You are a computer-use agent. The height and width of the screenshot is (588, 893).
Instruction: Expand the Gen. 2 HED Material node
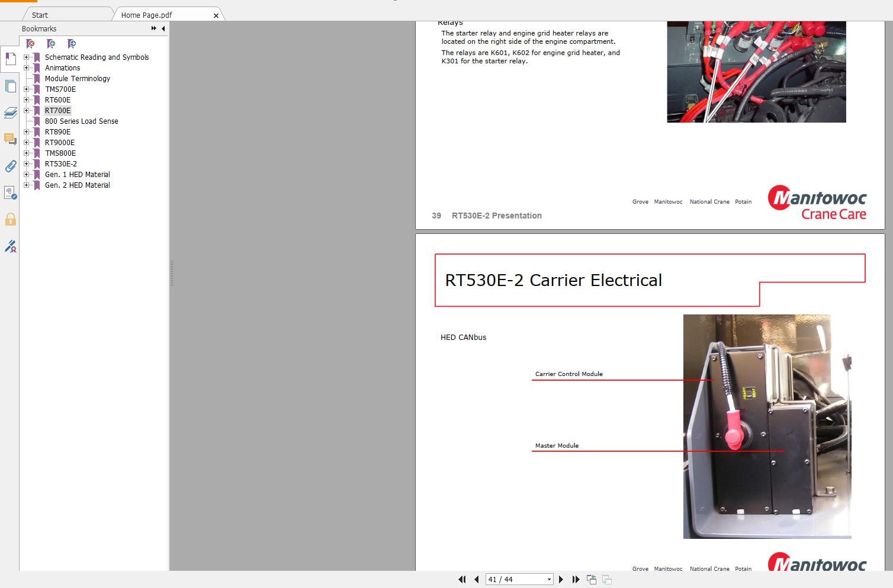coord(26,185)
